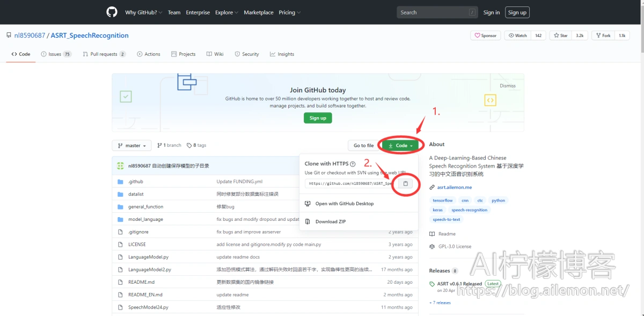Click the green Sign up banner button
The width and height of the screenshot is (644, 316).
tap(318, 118)
